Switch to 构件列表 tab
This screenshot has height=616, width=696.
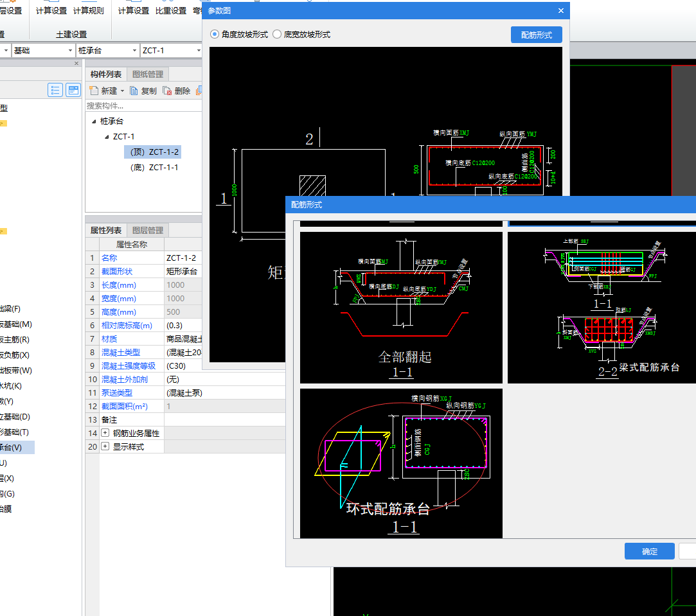coord(105,74)
